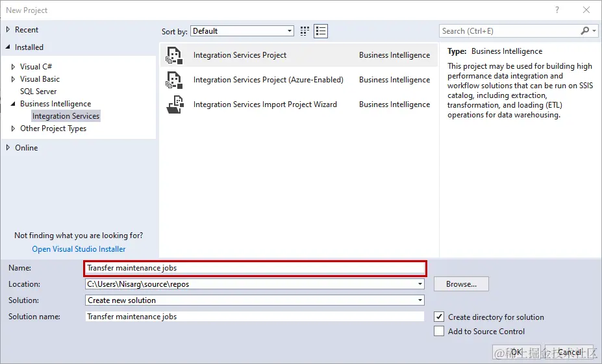Select the Integration Services Project template icon
This screenshot has width=602, height=364.
tap(174, 55)
